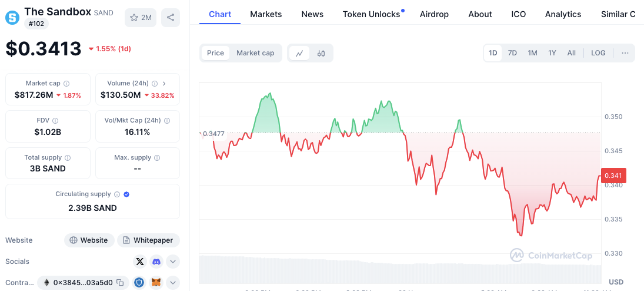Open the ICO tab

518,14
